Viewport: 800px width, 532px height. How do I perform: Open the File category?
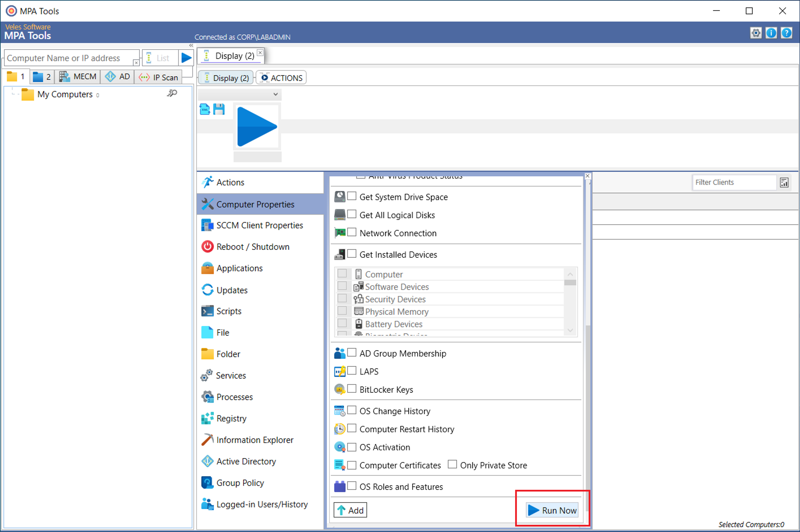pos(260,333)
